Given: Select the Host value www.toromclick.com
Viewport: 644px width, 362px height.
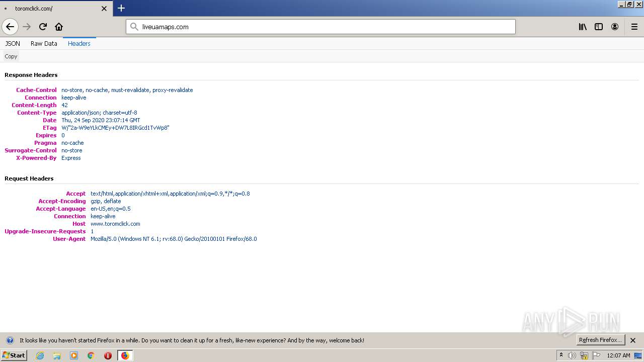Looking at the screenshot, I should [x=115, y=224].
